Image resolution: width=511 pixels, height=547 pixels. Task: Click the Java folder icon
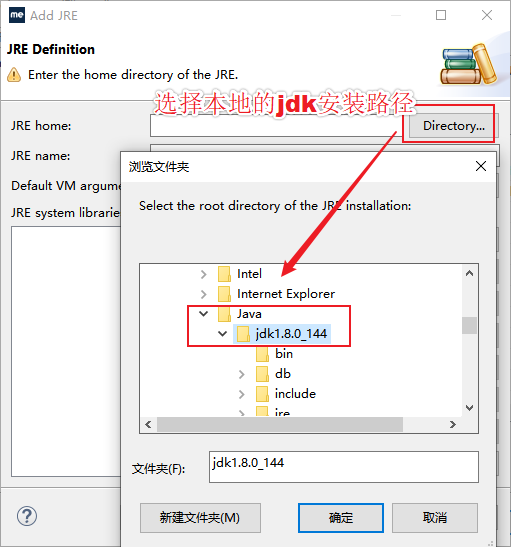(224, 314)
